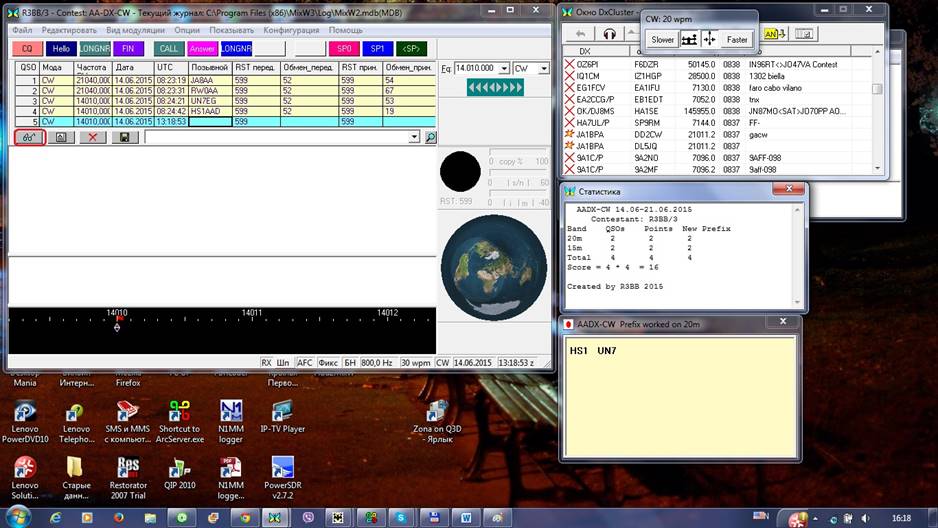Image resolution: width=938 pixels, height=528 pixels.
Task: Toggle RX indicator in the status bar
Action: [x=266, y=363]
